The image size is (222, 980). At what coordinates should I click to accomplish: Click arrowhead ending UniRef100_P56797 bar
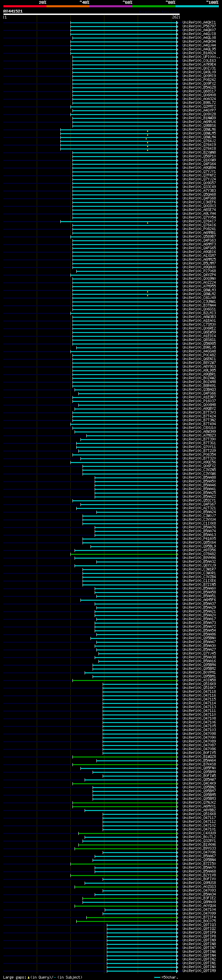(x=177, y=26)
